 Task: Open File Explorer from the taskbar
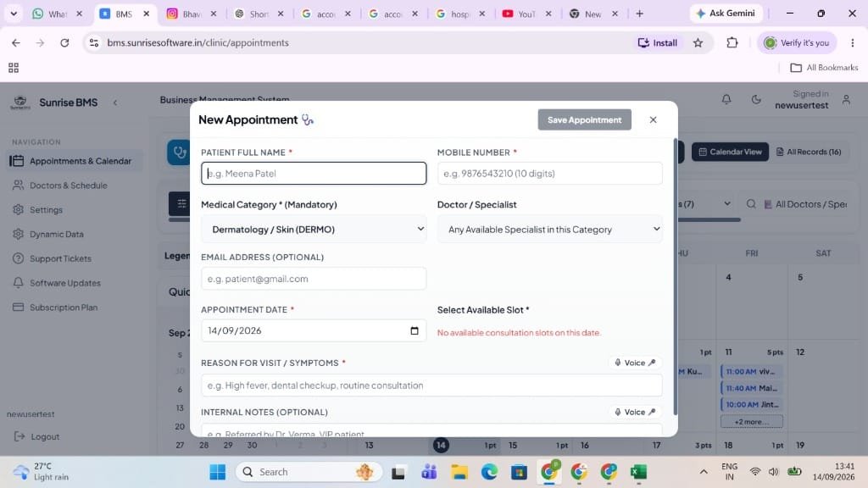(459, 472)
